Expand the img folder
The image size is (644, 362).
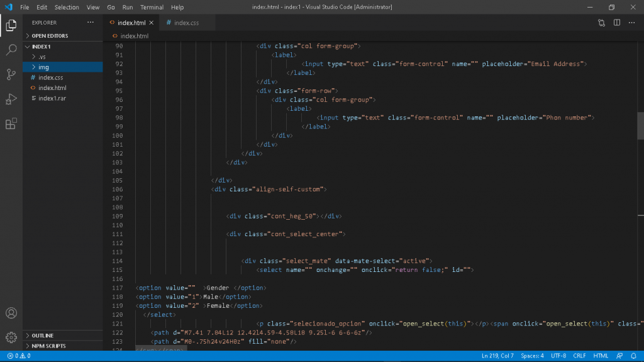pos(43,67)
